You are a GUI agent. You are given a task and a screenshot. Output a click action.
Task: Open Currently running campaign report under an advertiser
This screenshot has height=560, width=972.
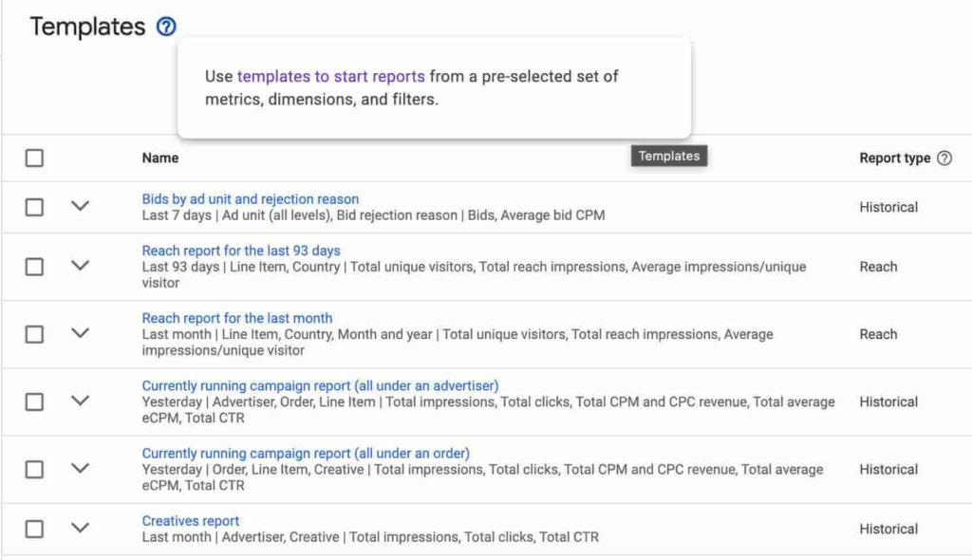click(320, 385)
